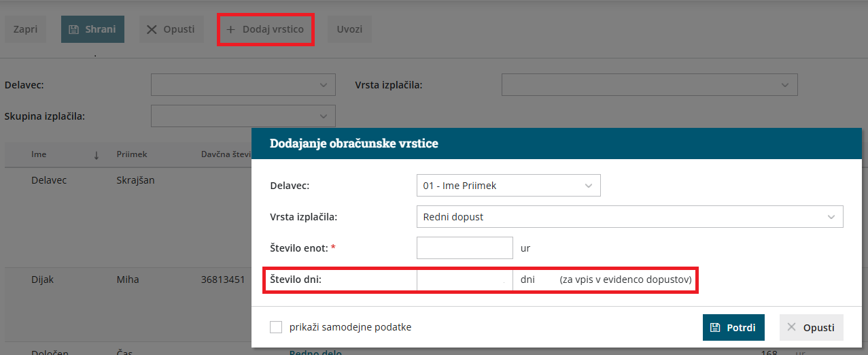Enable prikaži samodejne podatke checkbox
Image resolution: width=868 pixels, height=355 pixels.
(x=276, y=327)
